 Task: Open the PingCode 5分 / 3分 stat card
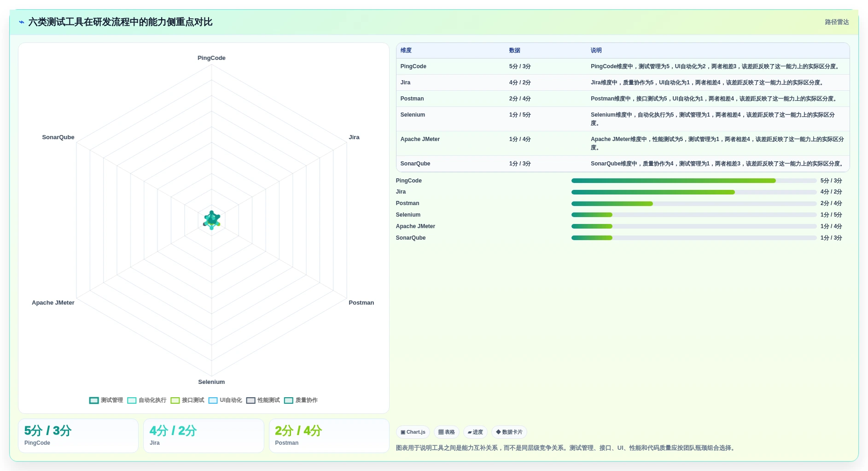(x=78, y=436)
